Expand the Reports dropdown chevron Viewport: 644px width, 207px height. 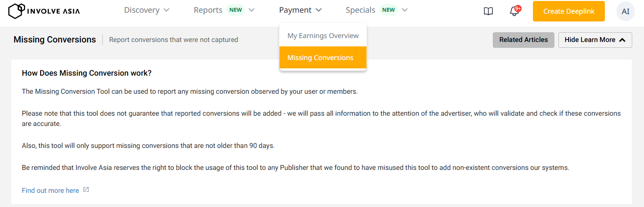point(252,10)
